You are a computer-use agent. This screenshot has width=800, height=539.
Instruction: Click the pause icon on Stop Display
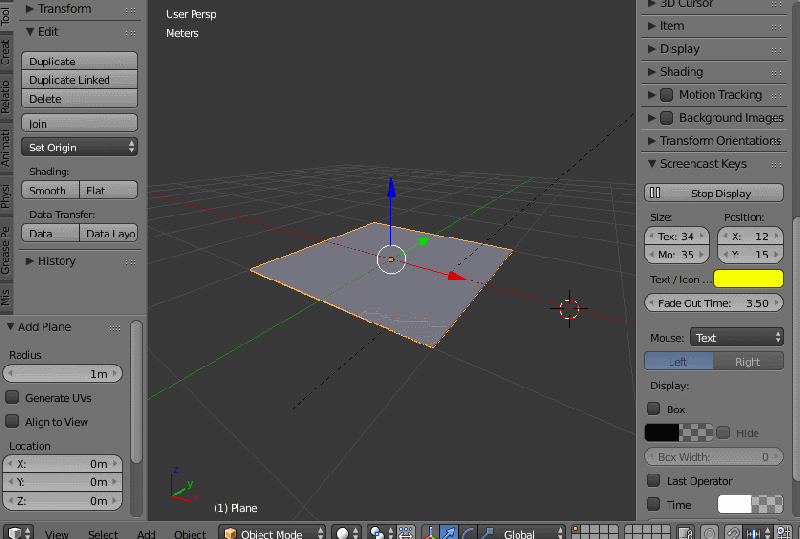click(655, 193)
